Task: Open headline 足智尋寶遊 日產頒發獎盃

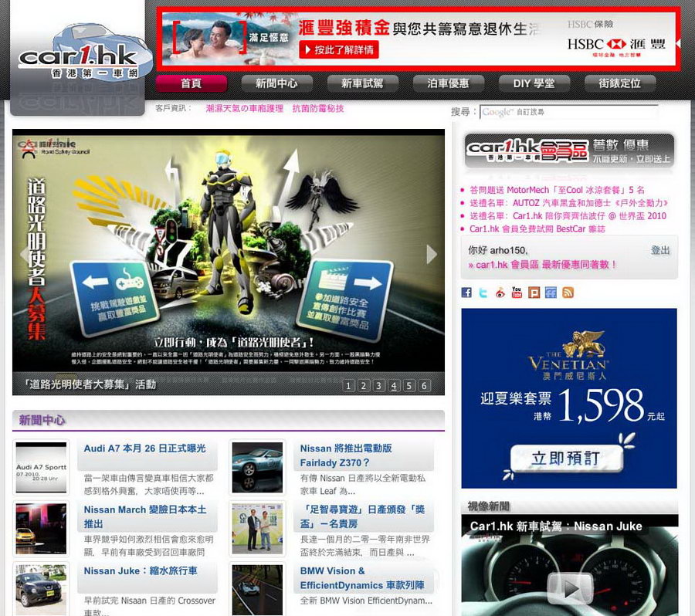Action: pos(362,516)
